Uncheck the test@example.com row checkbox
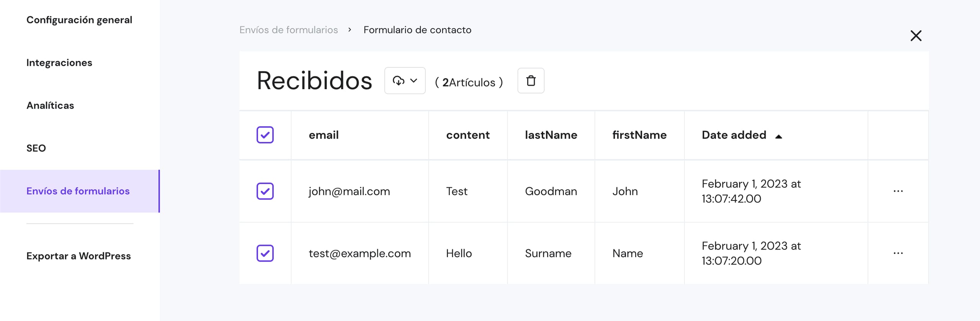 (265, 253)
